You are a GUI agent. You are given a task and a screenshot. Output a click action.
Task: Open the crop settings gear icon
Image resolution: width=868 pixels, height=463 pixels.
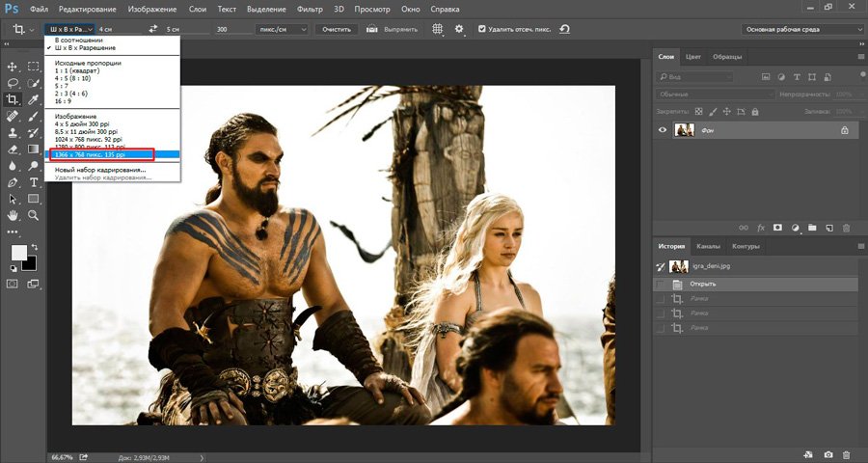coord(459,29)
